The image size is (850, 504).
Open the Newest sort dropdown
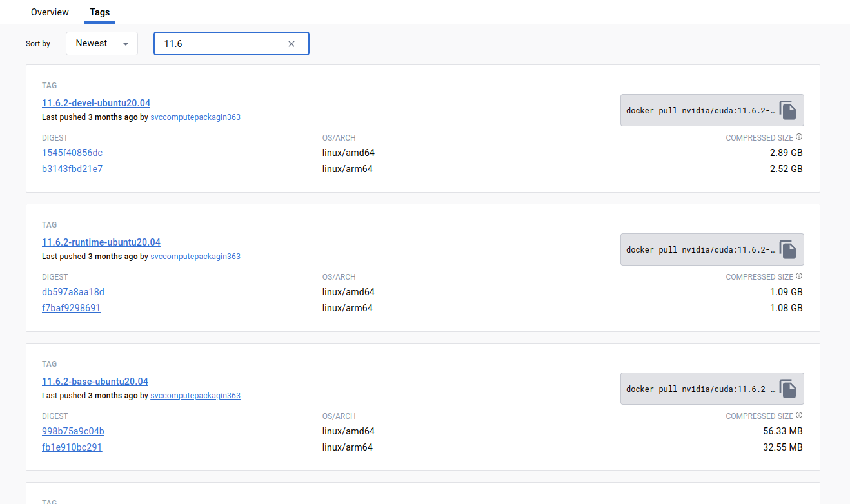click(x=102, y=43)
